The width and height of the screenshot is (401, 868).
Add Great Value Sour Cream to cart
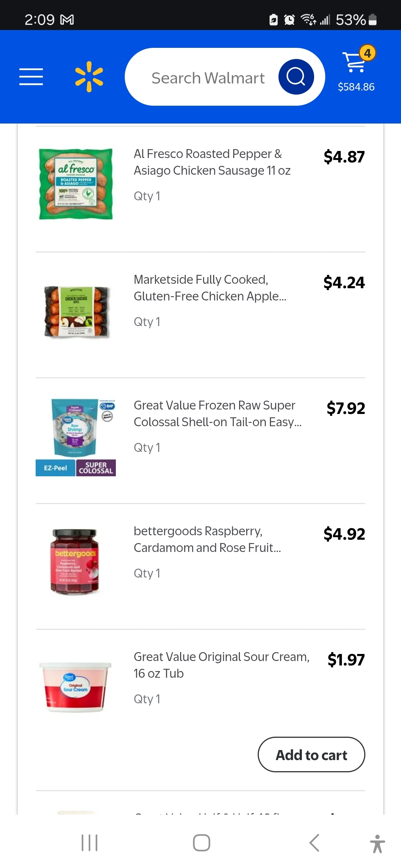click(x=311, y=755)
